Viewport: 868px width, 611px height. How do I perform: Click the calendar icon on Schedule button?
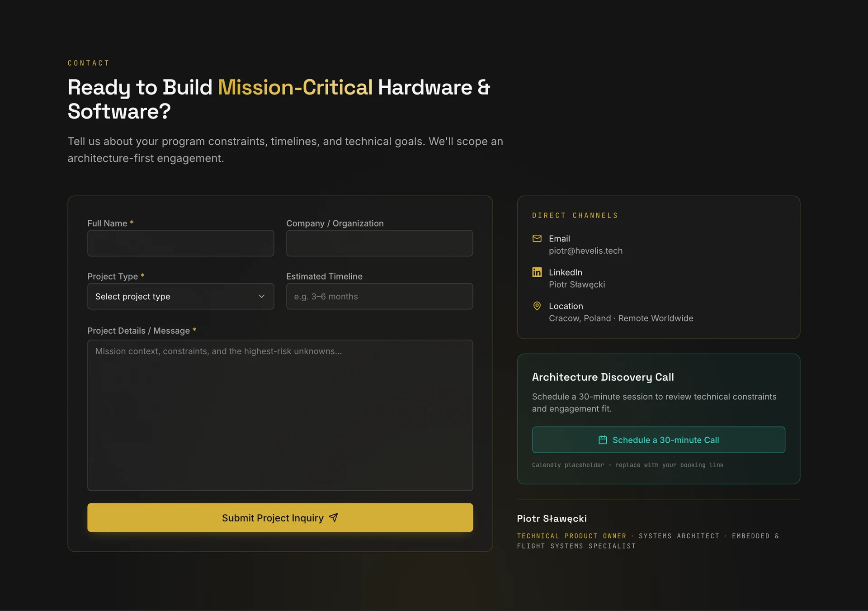tap(603, 440)
